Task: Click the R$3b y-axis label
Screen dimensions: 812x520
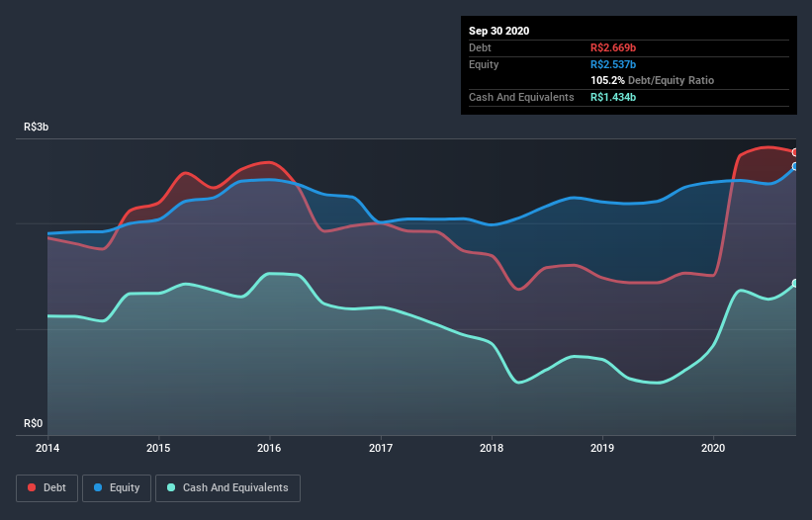Action: tap(37, 128)
